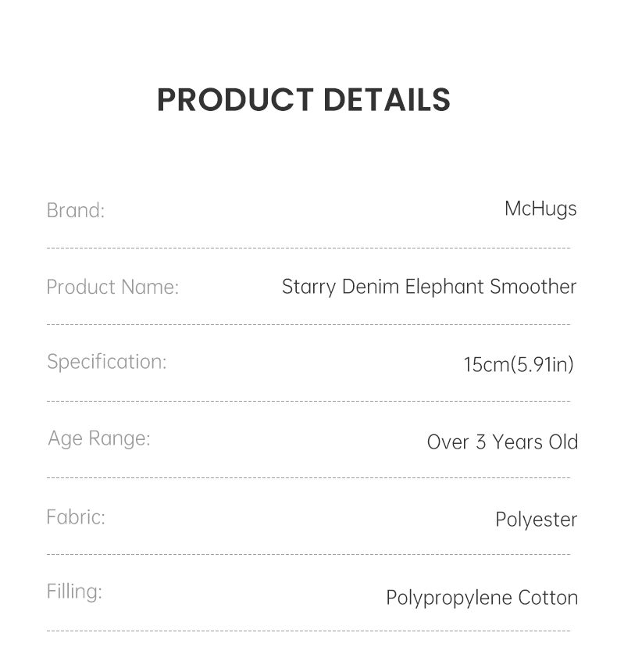Select the McHugs brand value
The width and height of the screenshot is (617, 672).
click(540, 209)
